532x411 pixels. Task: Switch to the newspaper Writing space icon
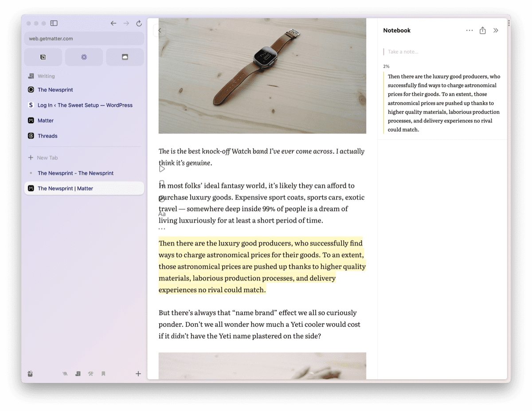[x=78, y=374]
